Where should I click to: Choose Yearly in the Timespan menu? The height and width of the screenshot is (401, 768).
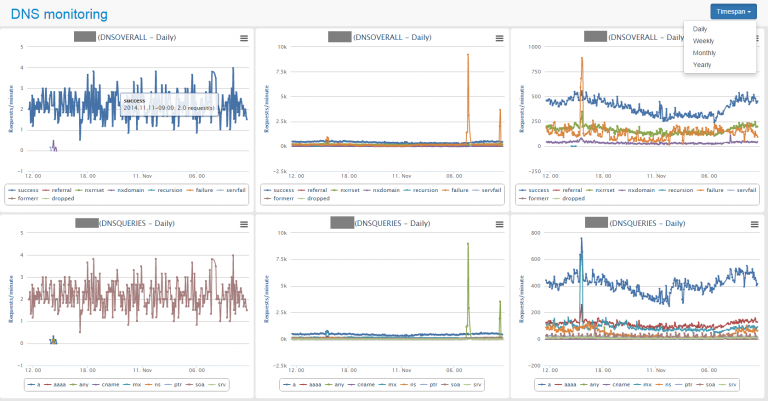click(x=702, y=65)
